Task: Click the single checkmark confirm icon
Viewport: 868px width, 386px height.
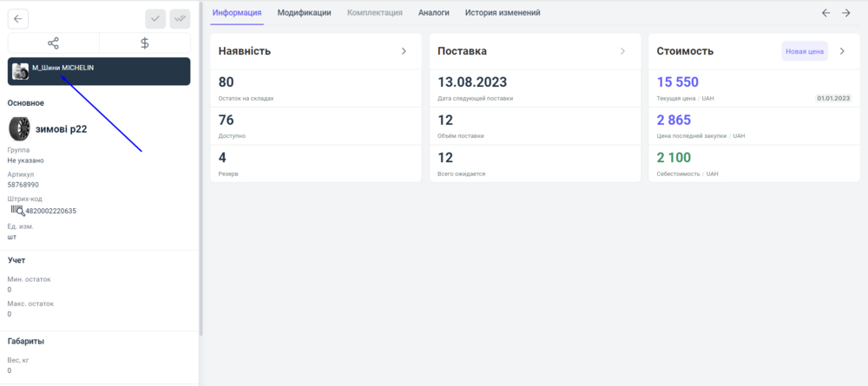Action: click(155, 19)
